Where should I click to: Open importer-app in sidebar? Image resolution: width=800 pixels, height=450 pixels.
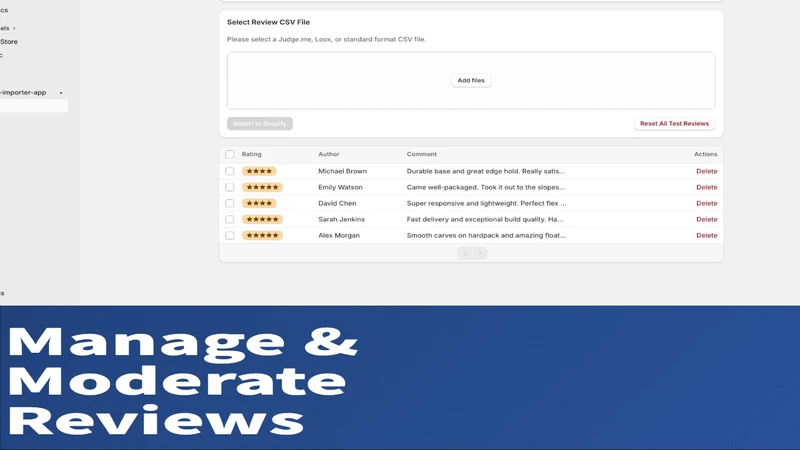point(23,92)
